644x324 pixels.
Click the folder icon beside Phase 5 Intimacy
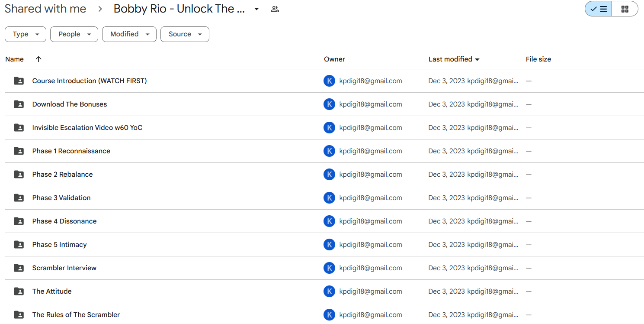coord(19,245)
